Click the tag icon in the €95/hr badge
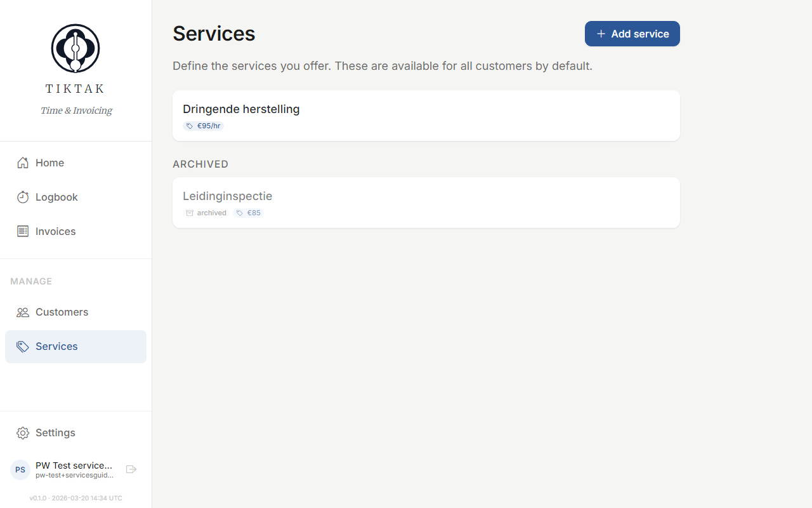812x508 pixels. [189, 126]
